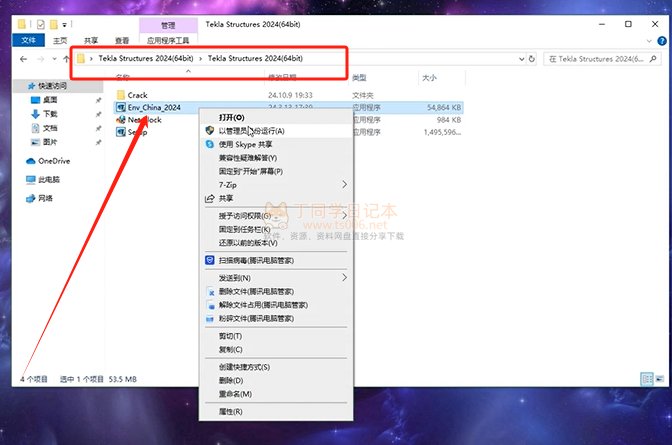The width and height of the screenshot is (672, 445).
Task: Open the 文件 ribbon tab
Action: coord(28,40)
